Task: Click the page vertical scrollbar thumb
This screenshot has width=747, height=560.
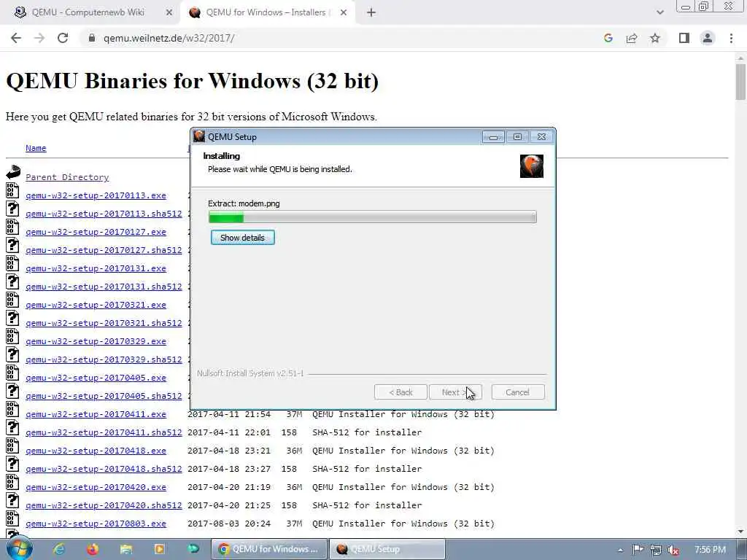Action: tap(740, 82)
